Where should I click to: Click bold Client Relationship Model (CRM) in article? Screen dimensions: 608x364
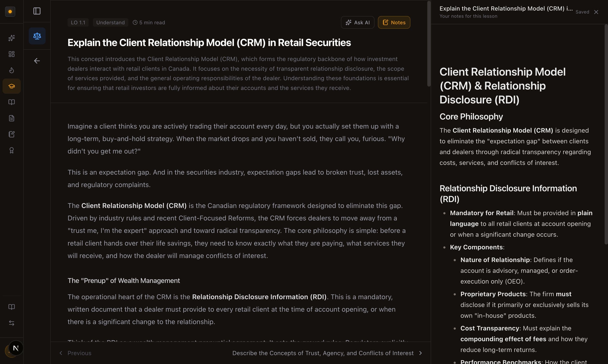click(x=134, y=206)
